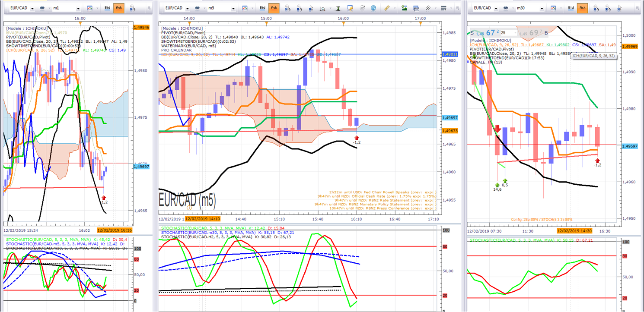This screenshot has width=644, height=312.
Task: Open chart type icon in the m5 chart toolbar
Action: click(245, 8)
